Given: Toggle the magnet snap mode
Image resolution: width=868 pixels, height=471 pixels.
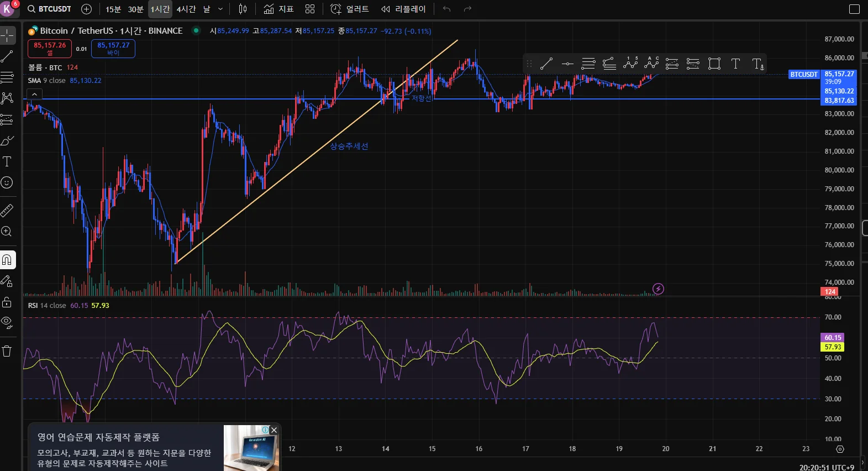Looking at the screenshot, I should 7,259.
